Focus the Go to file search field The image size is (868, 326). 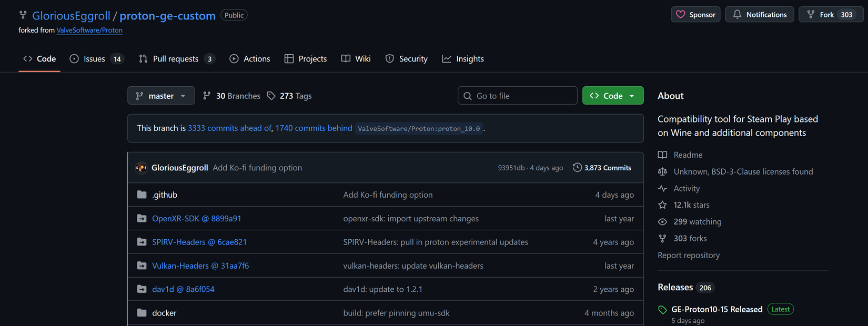point(518,96)
